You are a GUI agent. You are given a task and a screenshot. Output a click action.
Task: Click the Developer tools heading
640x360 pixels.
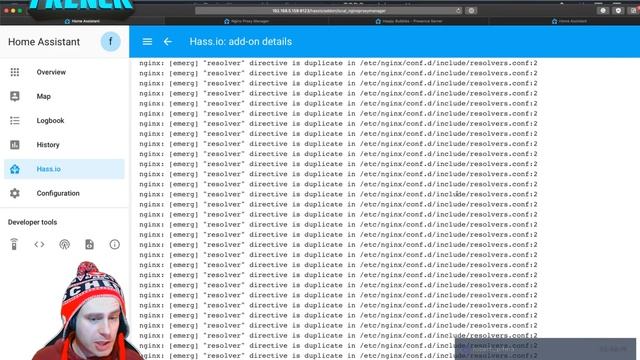(32, 222)
